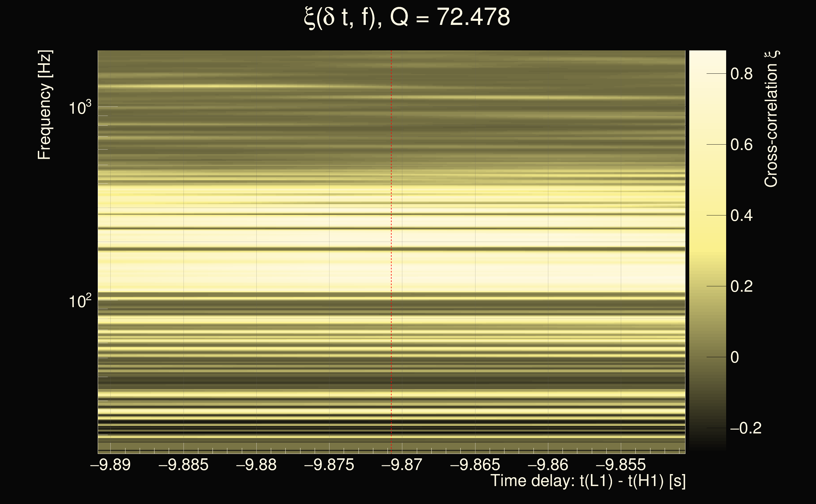Select the 0.6 colorbar tick label
Image resolution: width=816 pixels, height=504 pixels.
click(x=741, y=145)
